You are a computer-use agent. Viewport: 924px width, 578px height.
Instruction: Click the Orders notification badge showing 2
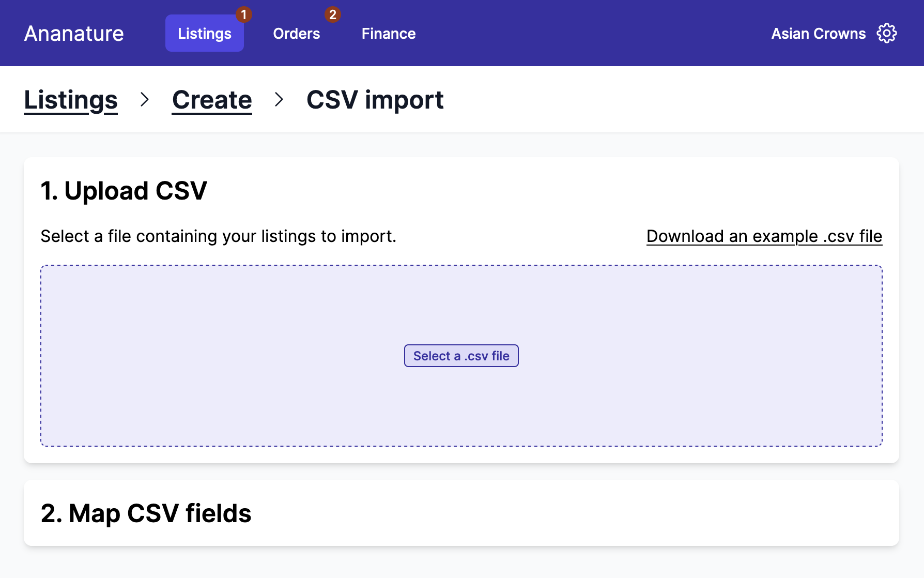click(x=331, y=15)
